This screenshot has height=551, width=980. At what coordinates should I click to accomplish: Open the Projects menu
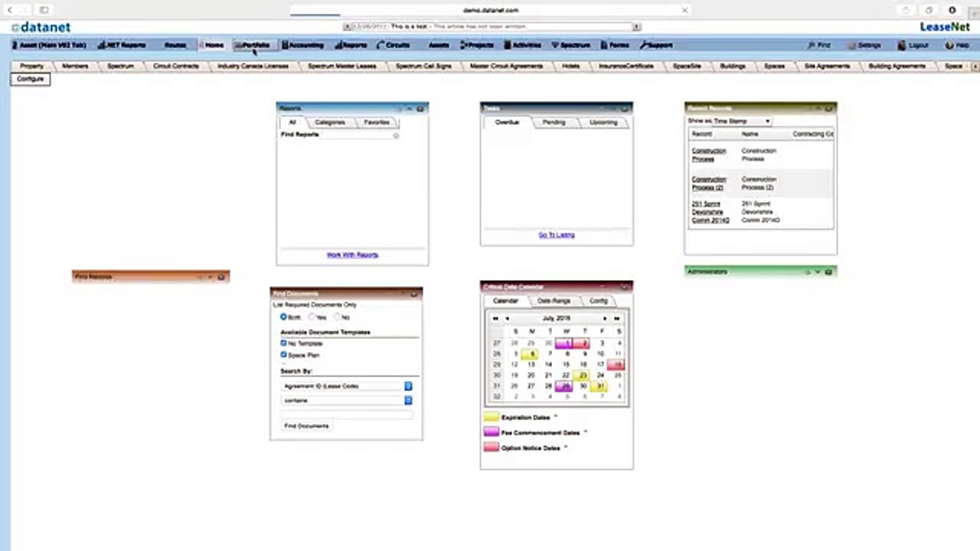click(x=476, y=45)
